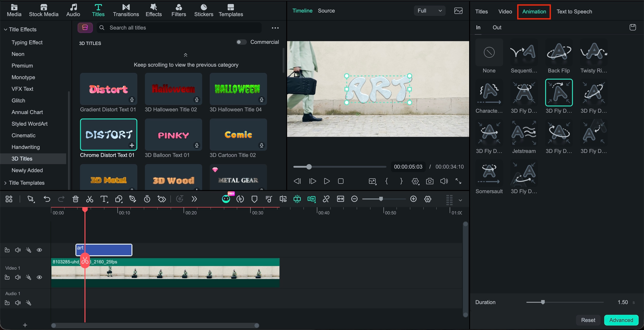Viewport: 644px width, 330px height.
Task: Click the preview playback progress slider
Action: (x=340, y=167)
